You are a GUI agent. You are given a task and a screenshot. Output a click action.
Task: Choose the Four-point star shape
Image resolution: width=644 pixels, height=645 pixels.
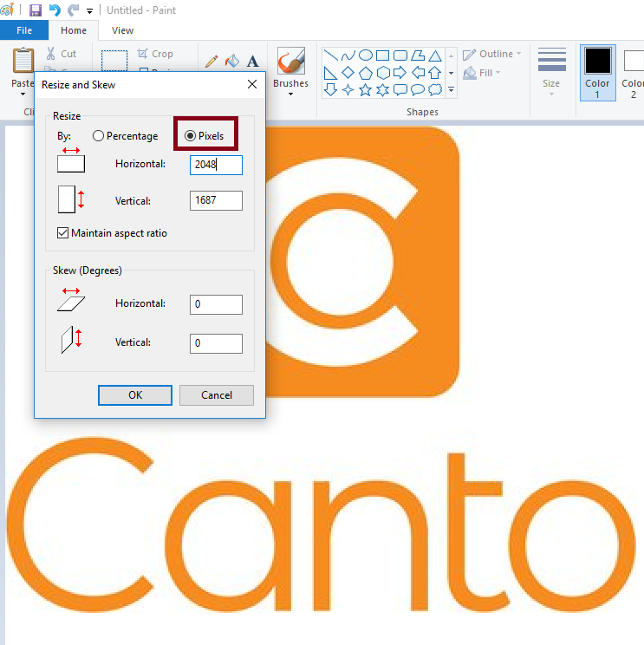coord(348,89)
